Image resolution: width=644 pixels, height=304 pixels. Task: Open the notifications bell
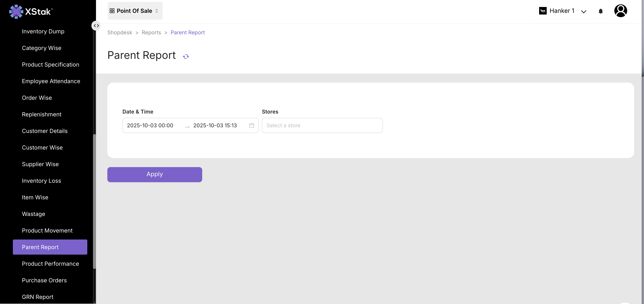[601, 11]
